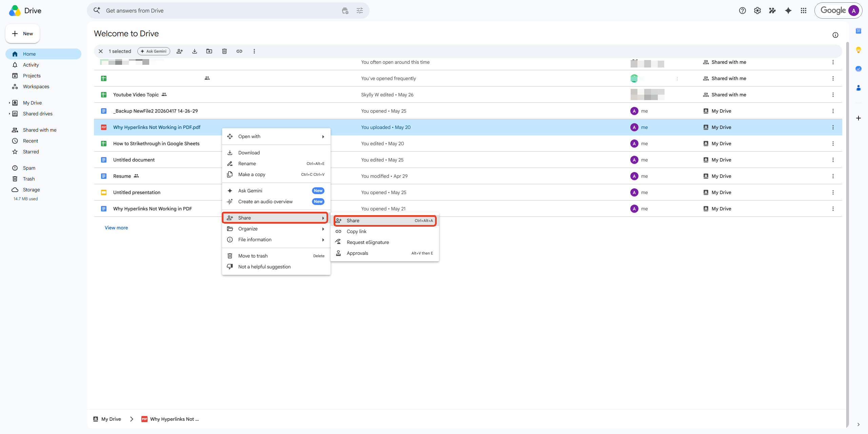
Task: Show side panel arrow at bottom right
Action: (858, 424)
